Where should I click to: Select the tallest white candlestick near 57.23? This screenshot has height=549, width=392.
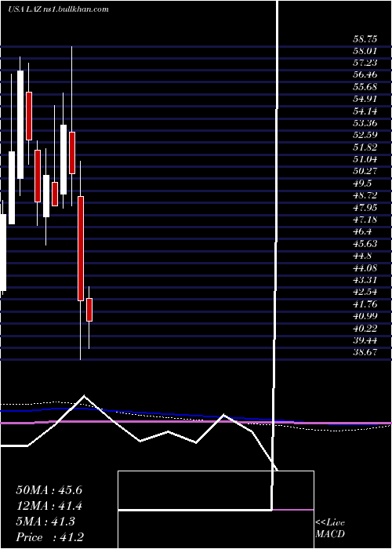point(20,124)
